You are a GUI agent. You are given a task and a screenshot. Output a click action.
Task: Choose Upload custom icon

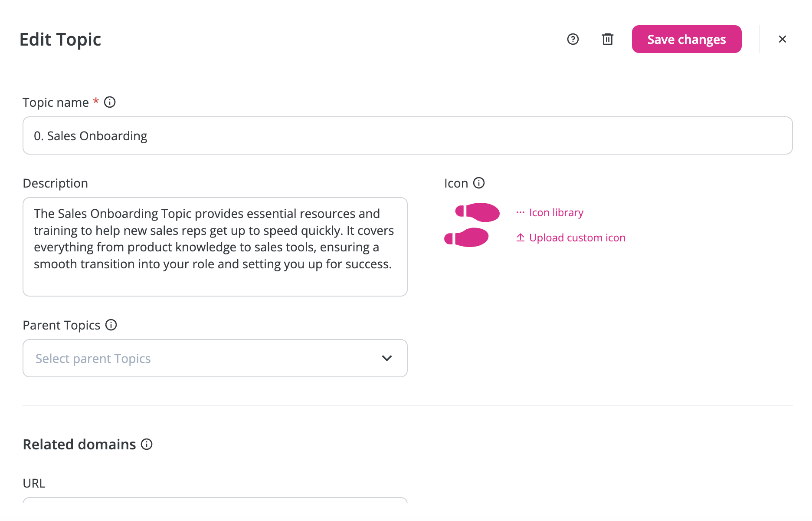click(577, 237)
